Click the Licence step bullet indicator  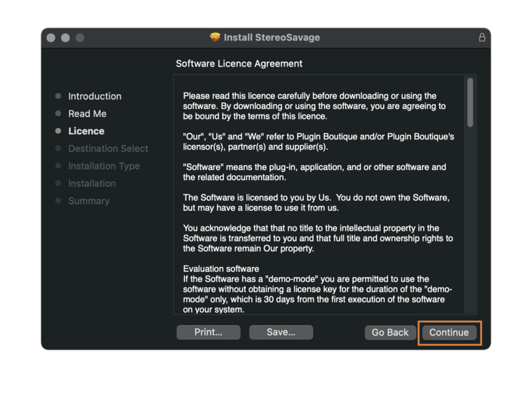pyautogui.click(x=59, y=131)
